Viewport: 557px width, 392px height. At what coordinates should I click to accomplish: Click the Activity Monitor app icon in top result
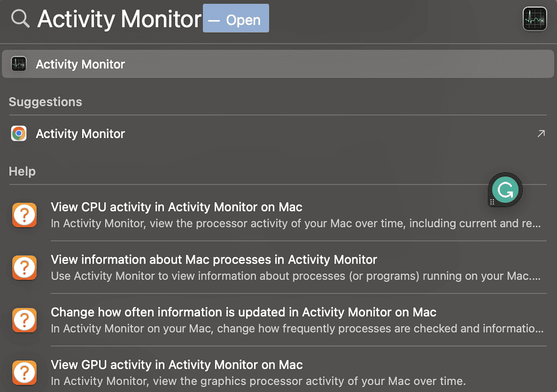click(19, 64)
